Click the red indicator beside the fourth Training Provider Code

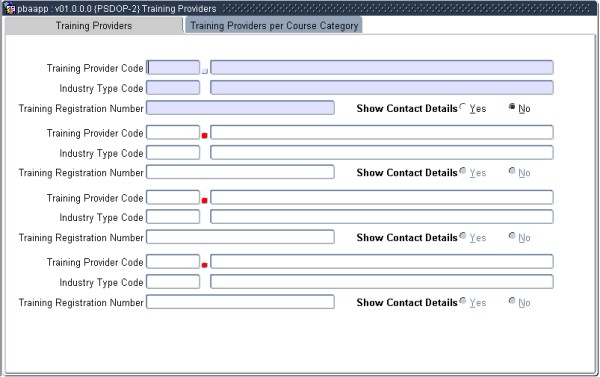tap(204, 265)
